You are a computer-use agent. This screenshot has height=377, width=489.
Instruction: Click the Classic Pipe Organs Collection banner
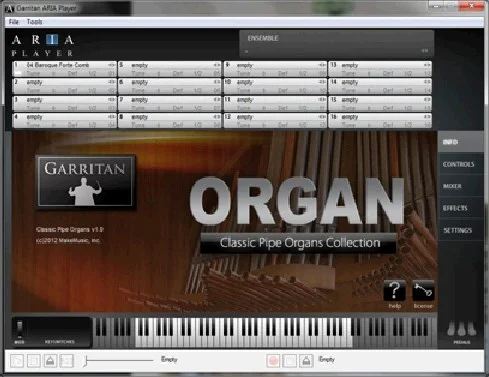[299, 243]
